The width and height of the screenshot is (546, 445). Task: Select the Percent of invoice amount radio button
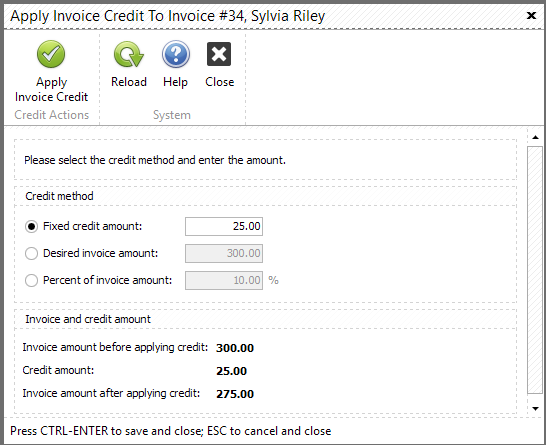tap(31, 280)
